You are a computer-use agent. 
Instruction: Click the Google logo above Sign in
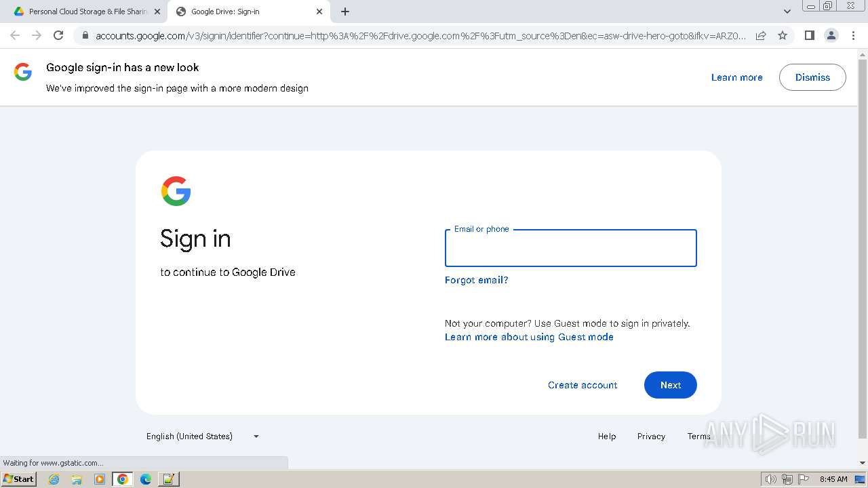176,191
